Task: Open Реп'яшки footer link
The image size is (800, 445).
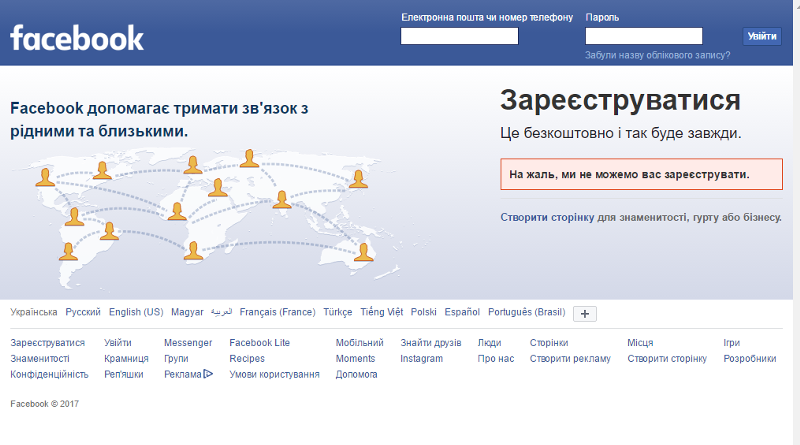Action: click(123, 375)
